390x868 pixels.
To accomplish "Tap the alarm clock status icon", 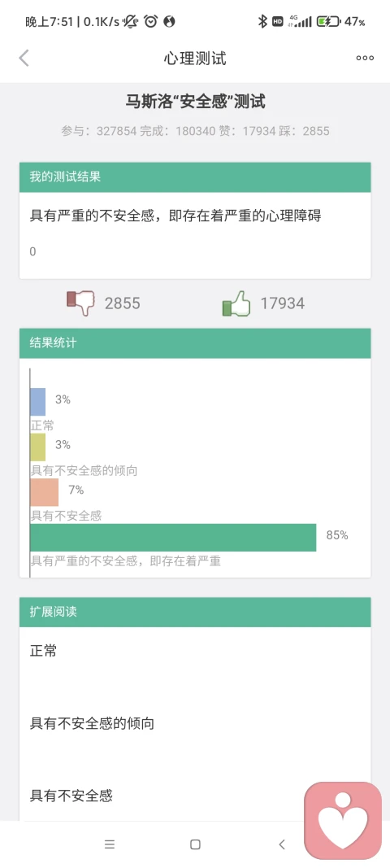I will click(x=150, y=22).
